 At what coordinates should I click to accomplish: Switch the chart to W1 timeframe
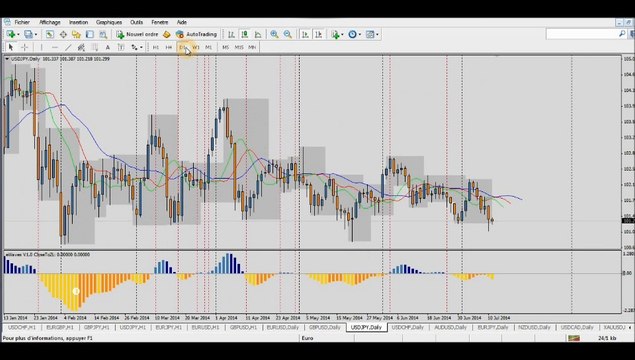coord(196,47)
